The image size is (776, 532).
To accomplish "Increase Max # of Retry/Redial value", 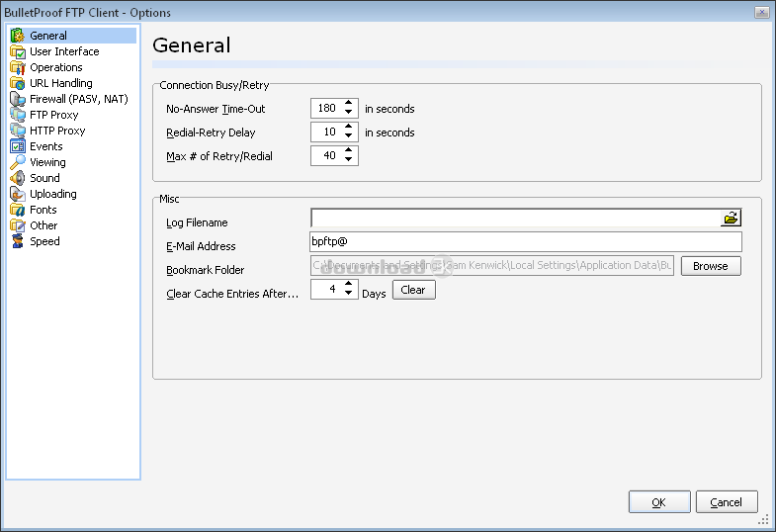I will tap(348, 151).
